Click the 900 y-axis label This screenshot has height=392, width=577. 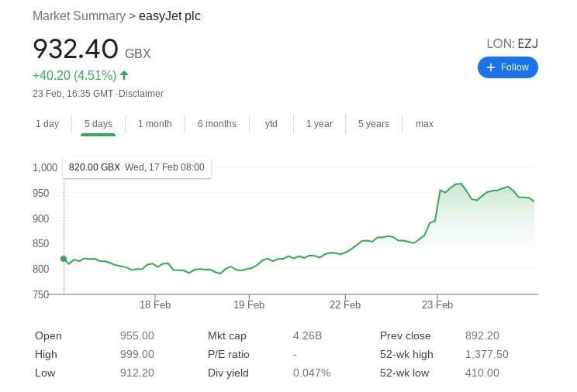point(40,218)
